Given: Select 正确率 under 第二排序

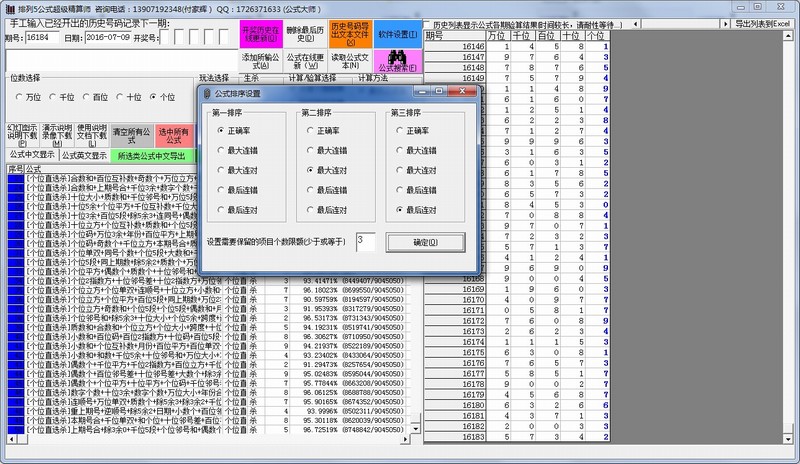Looking at the screenshot, I should [x=308, y=130].
